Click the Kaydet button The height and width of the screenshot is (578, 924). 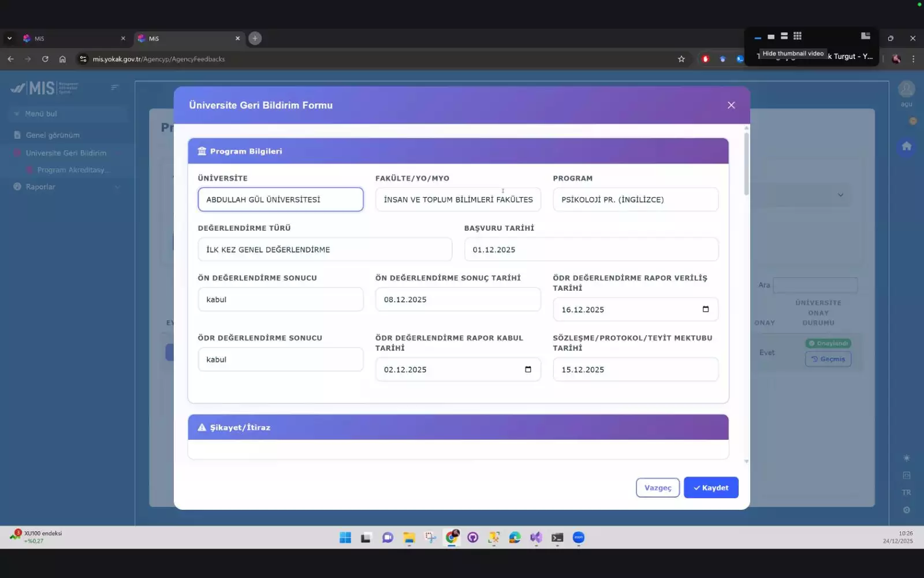(x=710, y=488)
